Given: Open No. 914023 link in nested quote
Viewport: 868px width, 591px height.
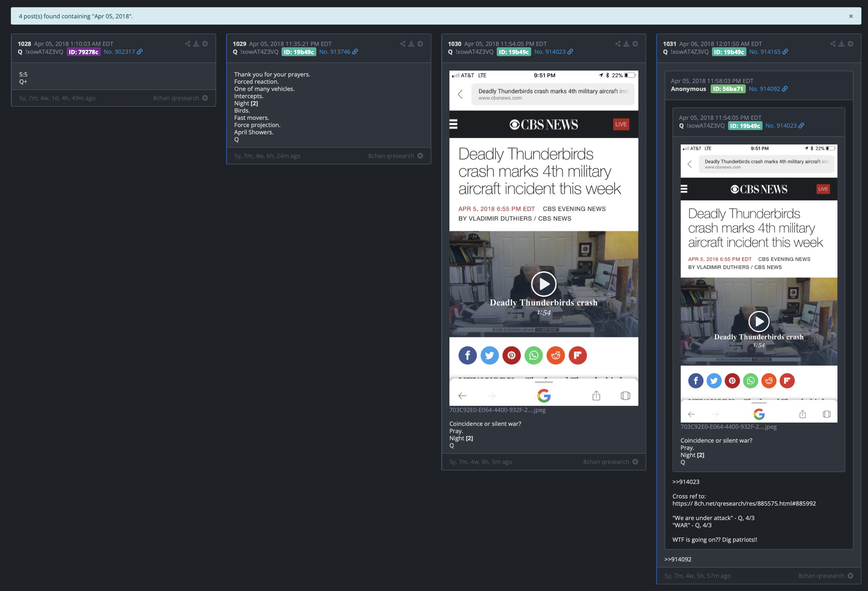Looking at the screenshot, I should 784,125.
